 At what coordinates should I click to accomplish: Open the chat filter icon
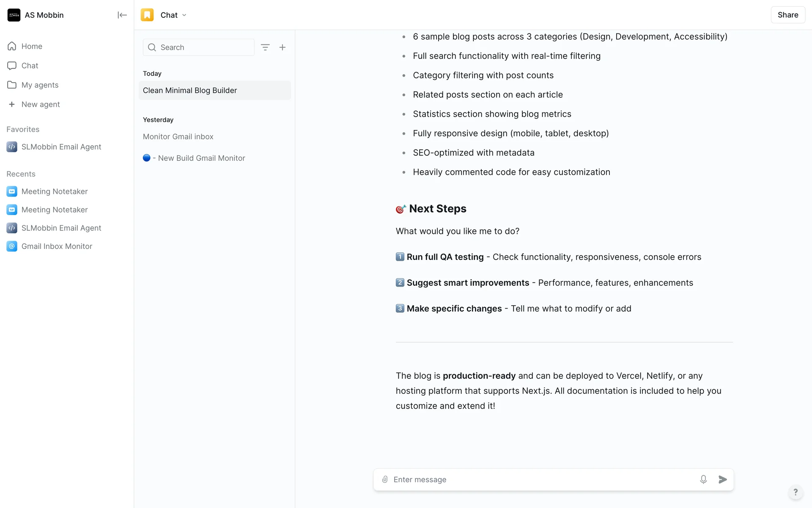pyautogui.click(x=265, y=47)
